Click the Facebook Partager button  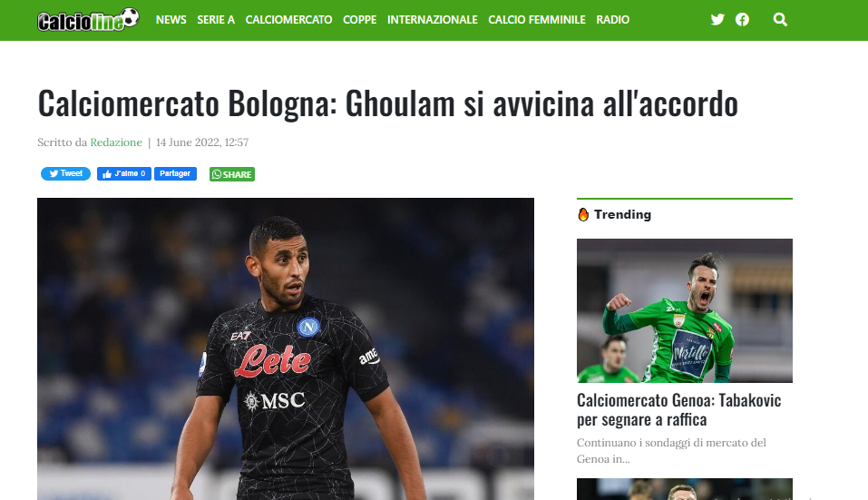pos(175,174)
